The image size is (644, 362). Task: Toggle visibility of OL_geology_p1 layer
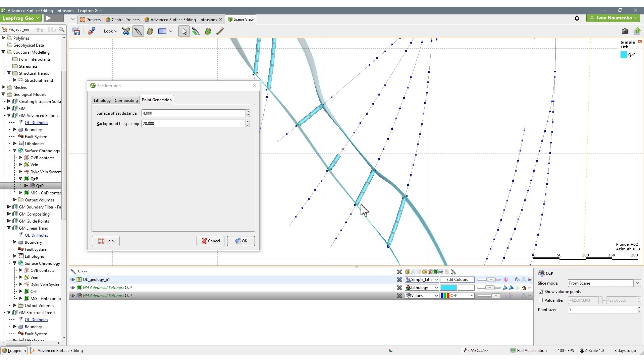72,279
